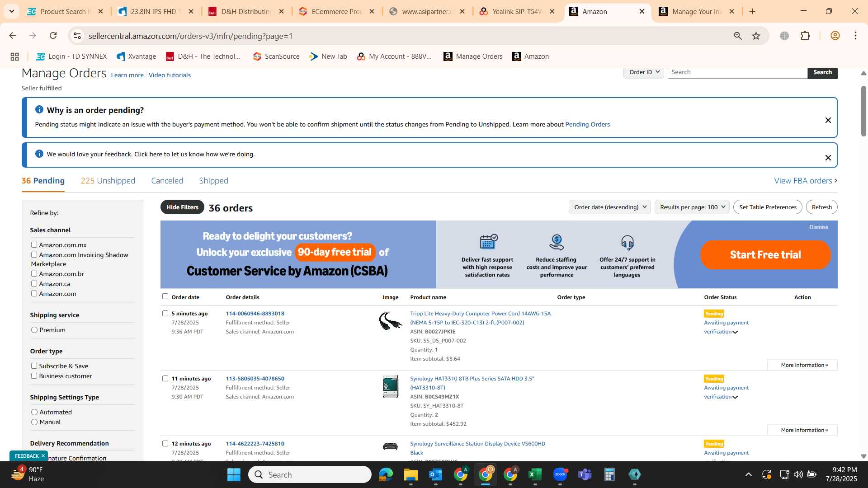Screen dimensions: 868x488
Task: Click the page vertical scrollbar thumb
Action: [863, 111]
